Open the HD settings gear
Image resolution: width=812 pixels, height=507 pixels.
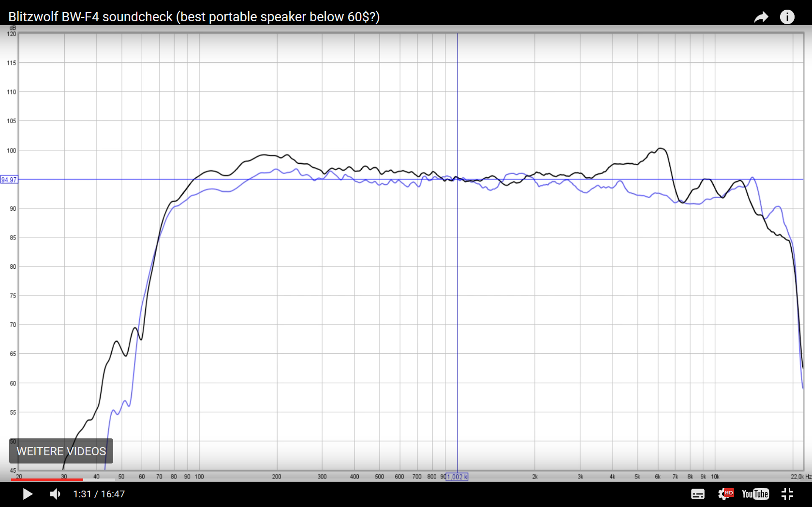pos(725,494)
